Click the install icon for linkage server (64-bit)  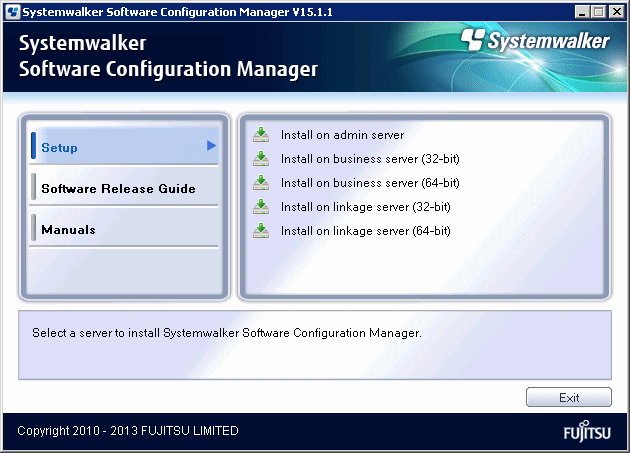pos(261,231)
